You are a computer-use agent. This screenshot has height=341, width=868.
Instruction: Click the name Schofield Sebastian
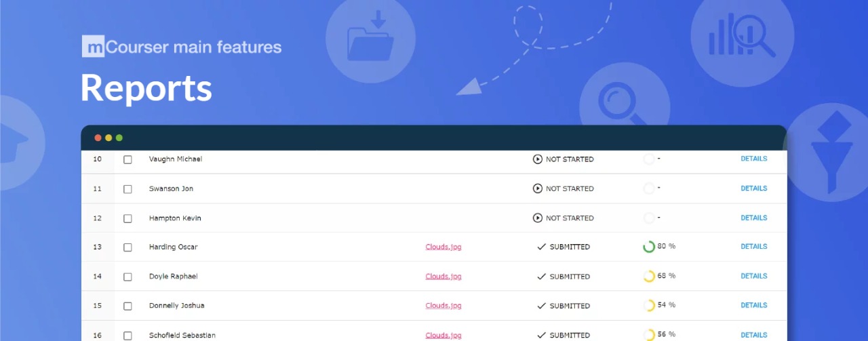pyautogui.click(x=182, y=336)
